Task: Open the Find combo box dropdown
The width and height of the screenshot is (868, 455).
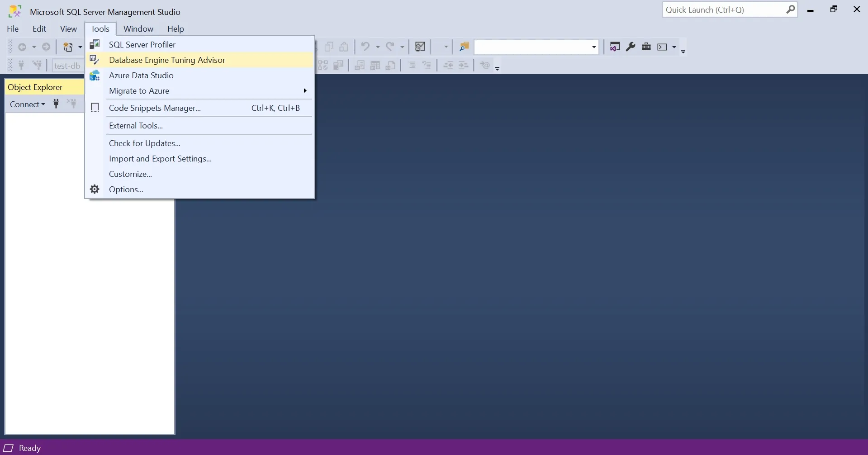Action: [594, 47]
